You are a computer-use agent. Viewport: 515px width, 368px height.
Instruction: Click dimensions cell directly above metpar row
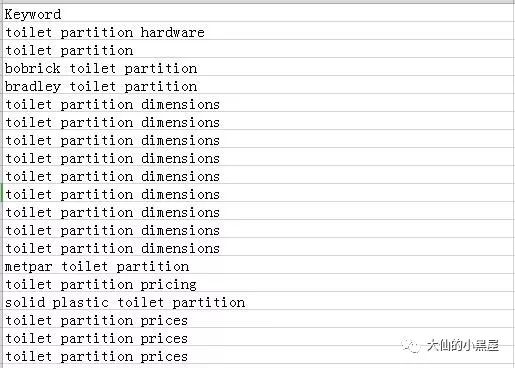tap(258, 247)
